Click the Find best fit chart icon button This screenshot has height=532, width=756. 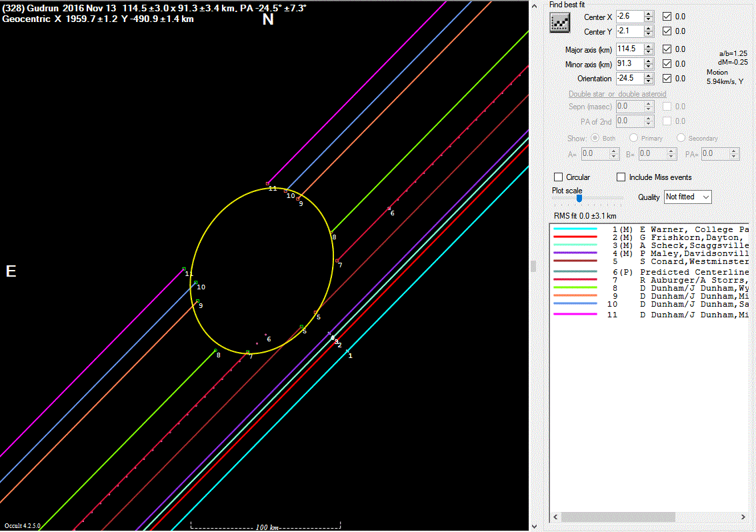click(559, 23)
